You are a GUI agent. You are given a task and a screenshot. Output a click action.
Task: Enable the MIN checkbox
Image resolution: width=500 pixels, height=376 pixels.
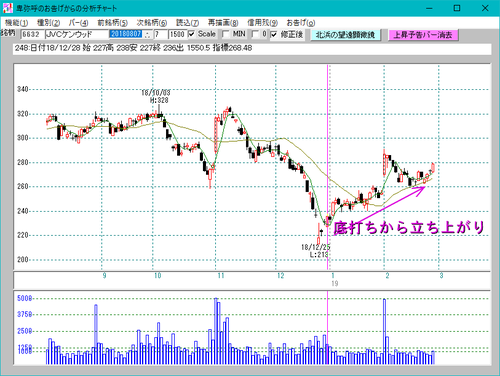tap(226, 34)
